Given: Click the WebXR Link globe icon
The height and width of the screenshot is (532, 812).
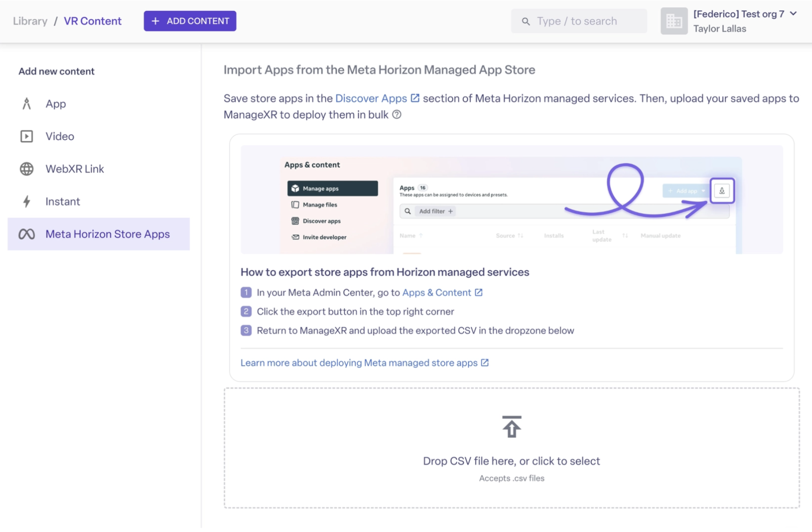Looking at the screenshot, I should 26,169.
